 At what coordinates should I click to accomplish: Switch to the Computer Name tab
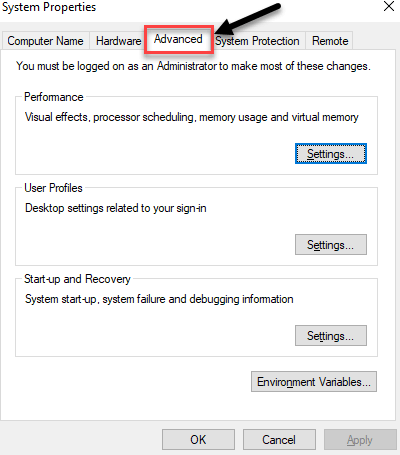pyautogui.click(x=45, y=41)
